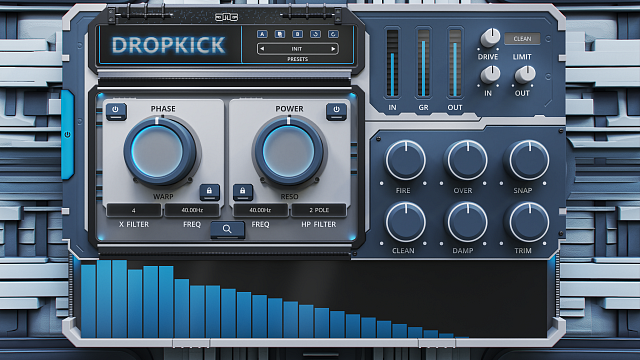Click the bottom-row CLEAN knob
Screen dimensions: 640x360
click(x=405, y=222)
